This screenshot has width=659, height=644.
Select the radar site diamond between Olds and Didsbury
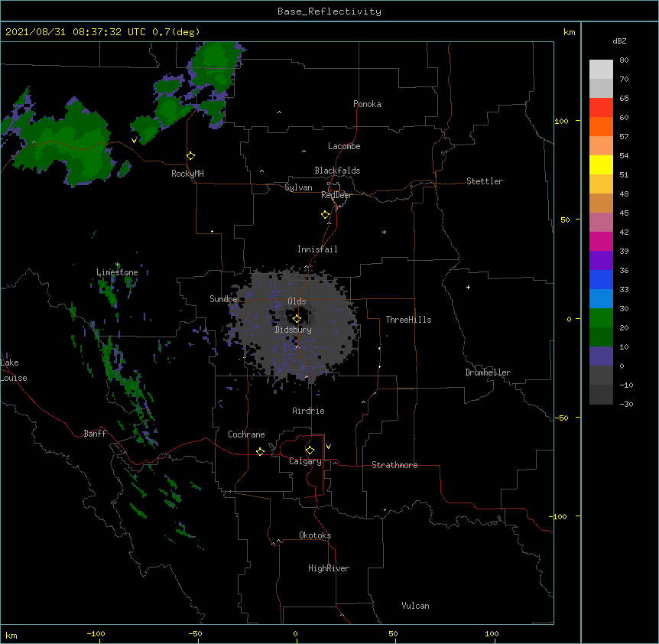[x=297, y=319]
